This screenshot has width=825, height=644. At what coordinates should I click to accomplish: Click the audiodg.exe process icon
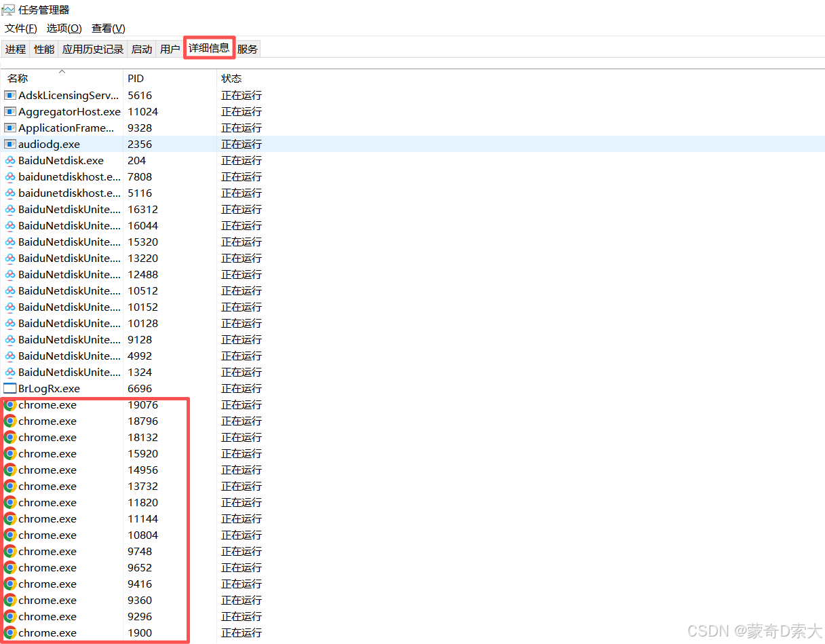(x=10, y=144)
